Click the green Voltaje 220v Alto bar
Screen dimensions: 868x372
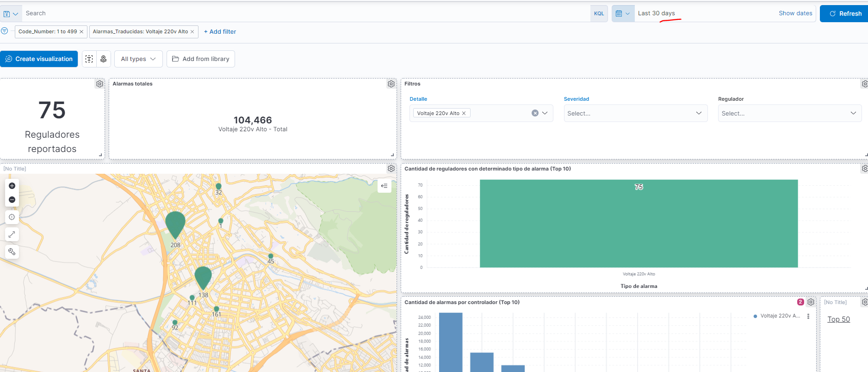(639, 224)
